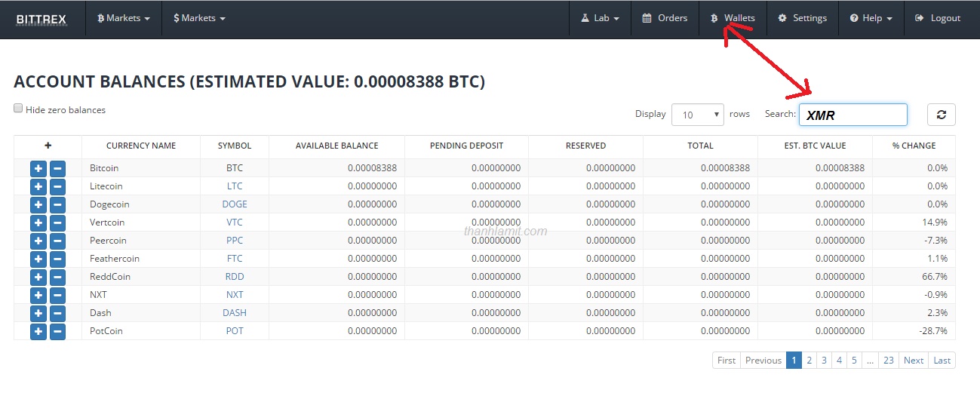Expand the Bitcoin Markets dropdown menu
This screenshot has width=980, height=399.
point(124,18)
